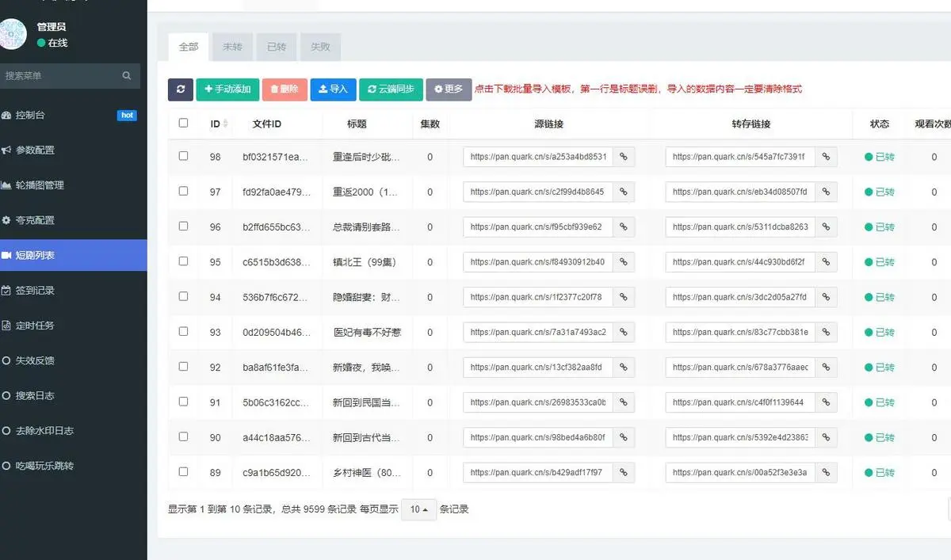Open the 云端同步 cloud sync button
The image size is (951, 560).
pos(391,90)
